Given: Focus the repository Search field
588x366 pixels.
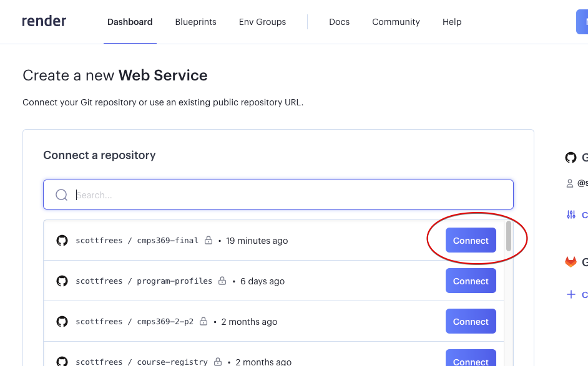Looking at the screenshot, I should click(287, 195).
